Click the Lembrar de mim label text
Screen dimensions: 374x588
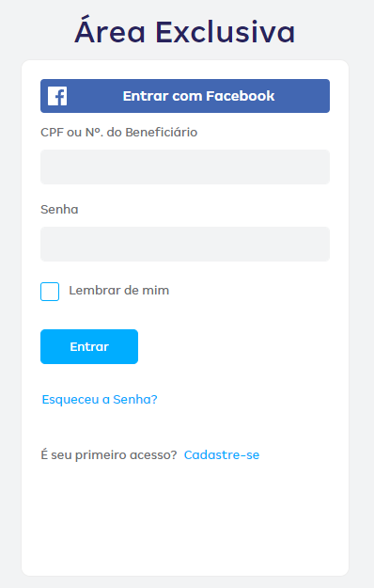point(119,291)
